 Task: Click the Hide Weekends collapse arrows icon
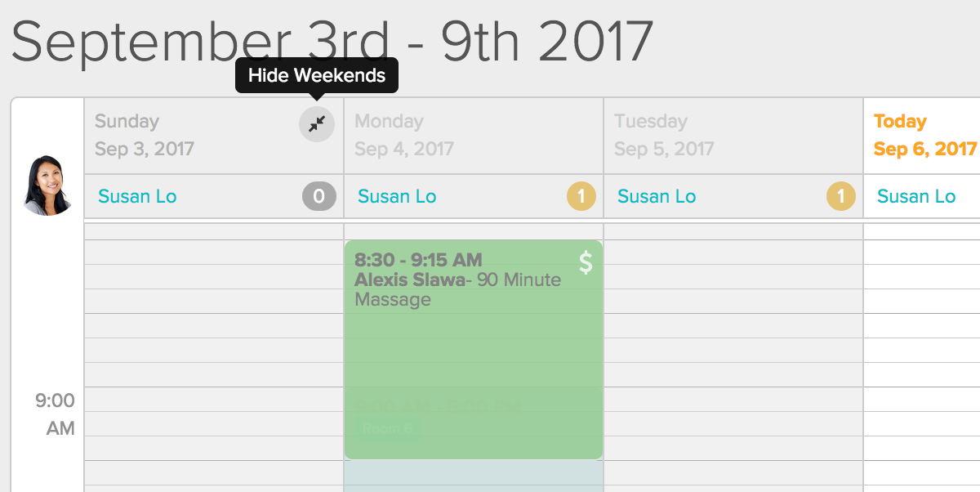(317, 124)
